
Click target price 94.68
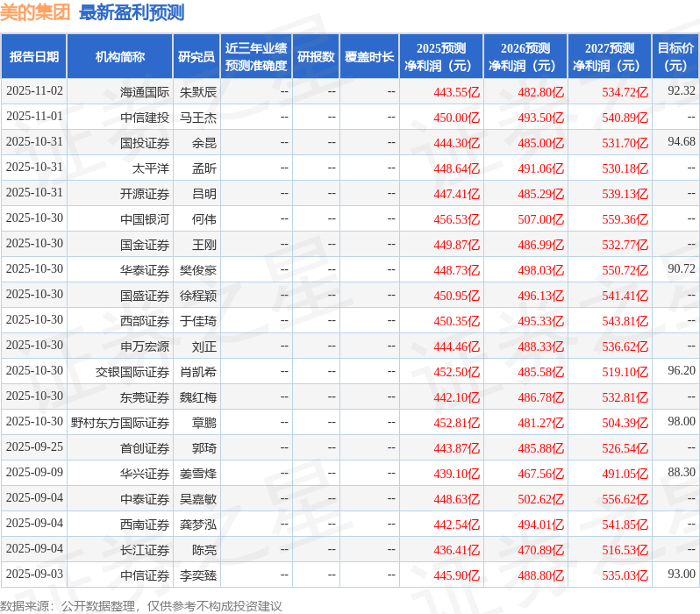pos(682,142)
